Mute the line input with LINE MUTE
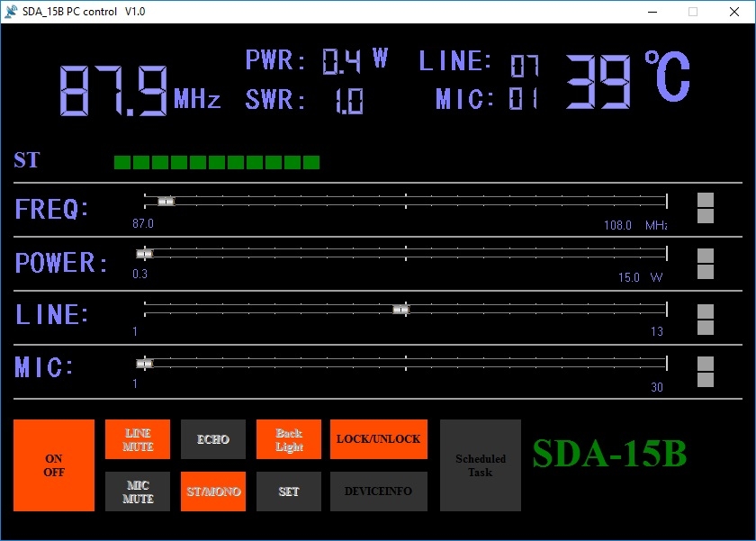Image resolution: width=756 pixels, height=541 pixels. click(138, 440)
